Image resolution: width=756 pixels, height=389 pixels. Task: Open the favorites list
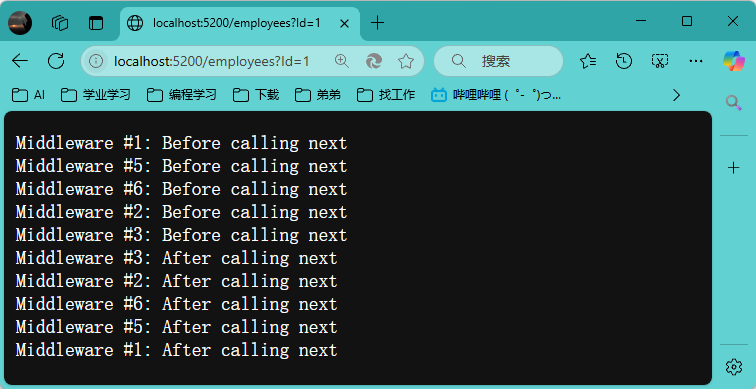588,61
